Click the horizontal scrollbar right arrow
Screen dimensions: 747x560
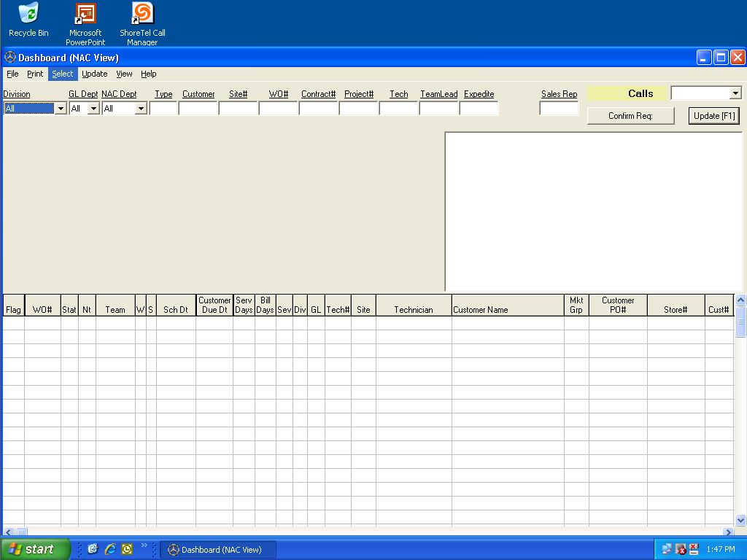pos(728,532)
